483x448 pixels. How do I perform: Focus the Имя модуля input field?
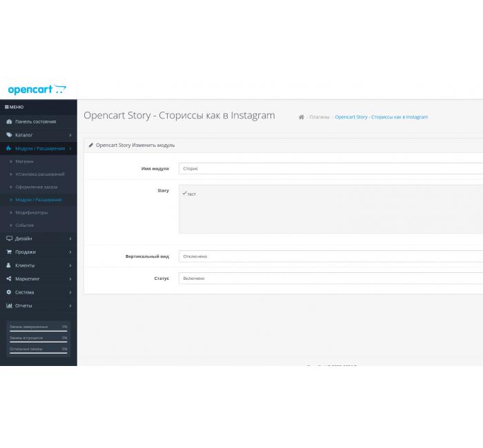(x=331, y=169)
